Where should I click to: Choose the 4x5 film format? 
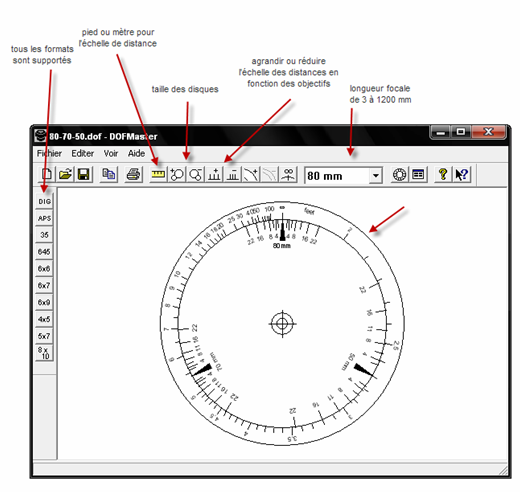click(x=44, y=319)
